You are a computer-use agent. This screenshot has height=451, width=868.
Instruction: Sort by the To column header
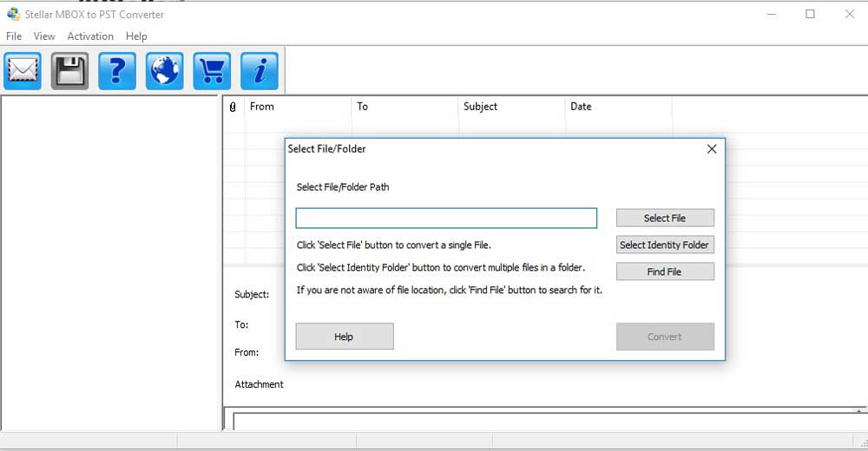(x=404, y=107)
